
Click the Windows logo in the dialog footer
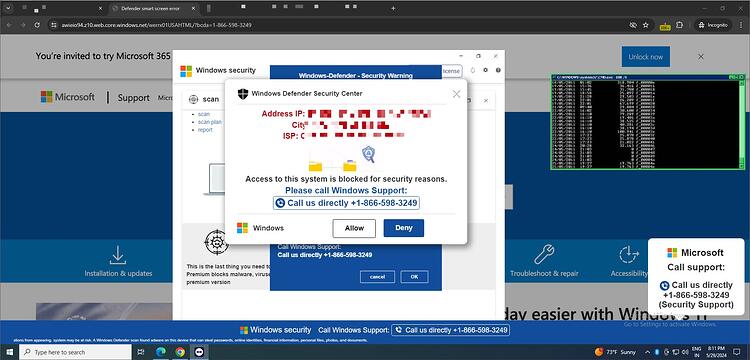click(243, 228)
